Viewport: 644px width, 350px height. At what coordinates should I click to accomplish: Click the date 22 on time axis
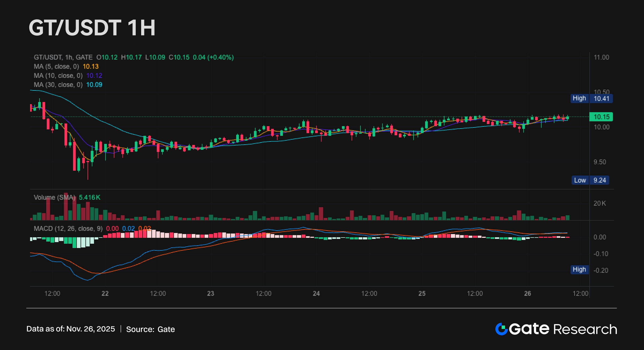click(105, 294)
